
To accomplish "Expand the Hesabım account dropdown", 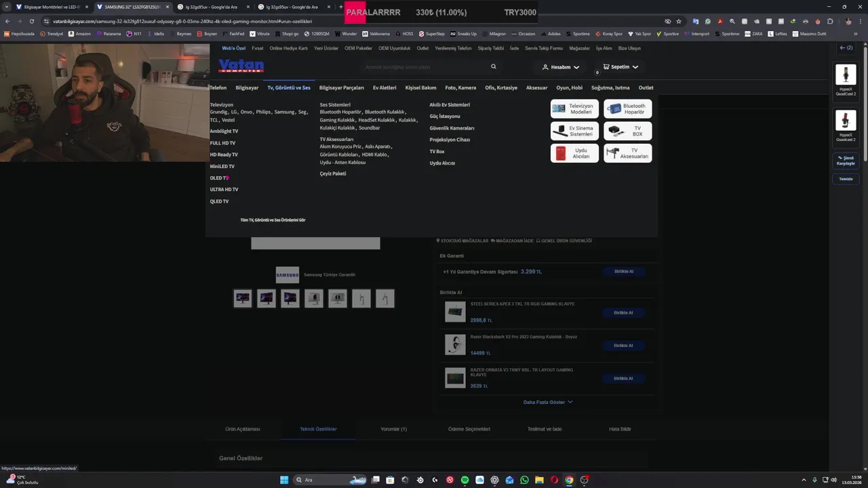I will 561,67.
